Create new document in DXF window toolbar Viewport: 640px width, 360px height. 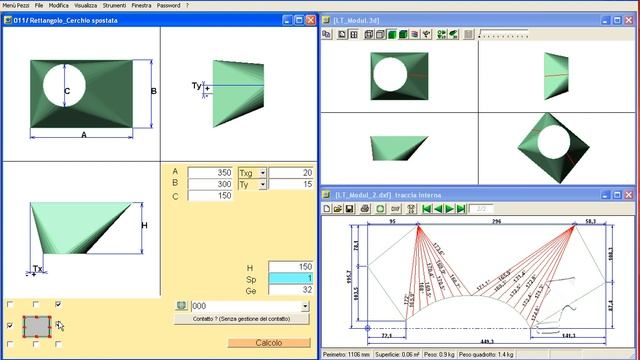tap(327, 209)
